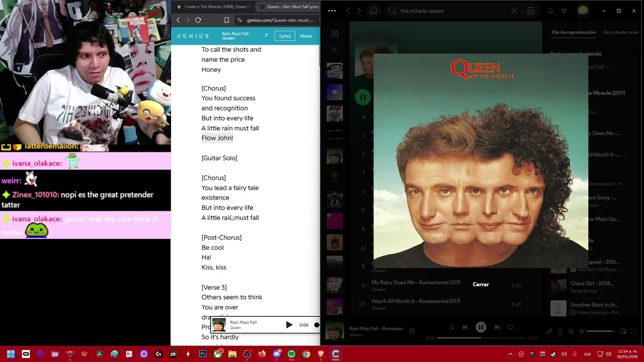This screenshot has width=644, height=362.
Task: Click the highlighted 'Flow John!' lyric line
Action: point(217,138)
